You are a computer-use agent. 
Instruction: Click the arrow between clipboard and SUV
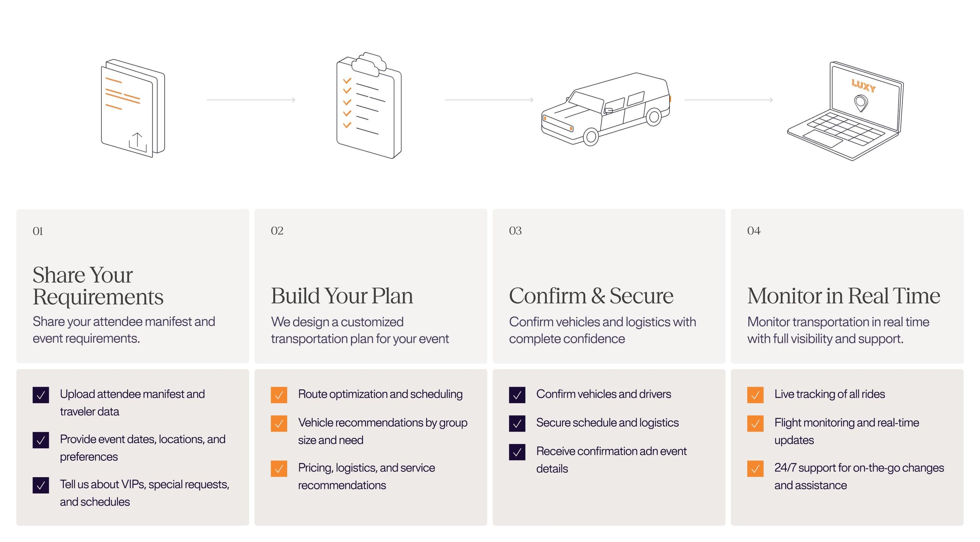pyautogui.click(x=489, y=100)
